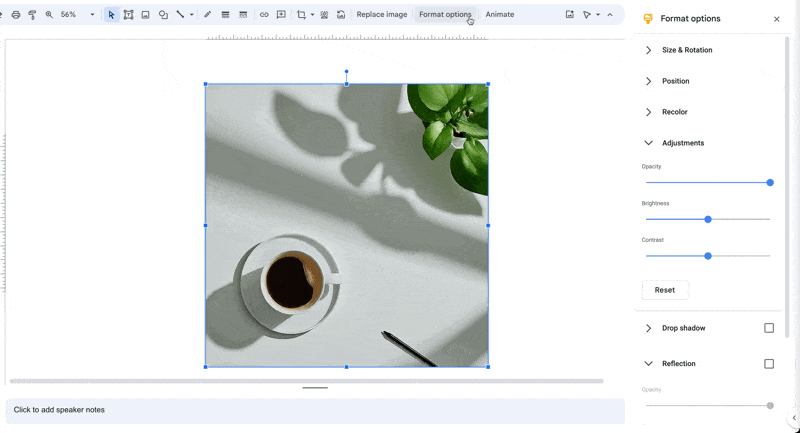Click the Format options panel header icon
Screen dimensions: 800x433
click(x=648, y=19)
